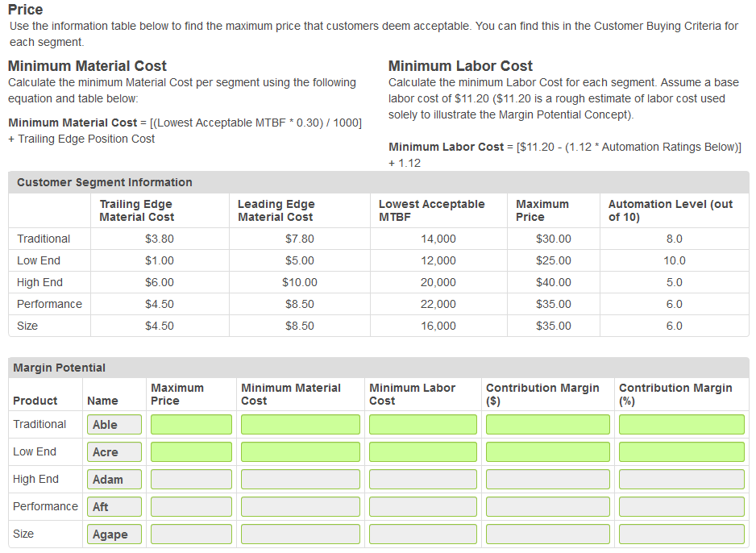The height and width of the screenshot is (553, 756).
Task: Select the Agape name field
Action: pyautogui.click(x=113, y=534)
